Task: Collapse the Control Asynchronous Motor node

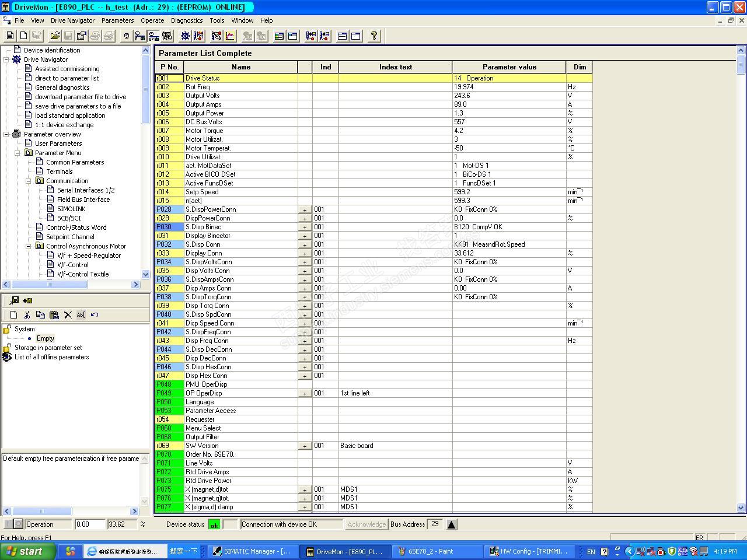Action: (x=29, y=246)
